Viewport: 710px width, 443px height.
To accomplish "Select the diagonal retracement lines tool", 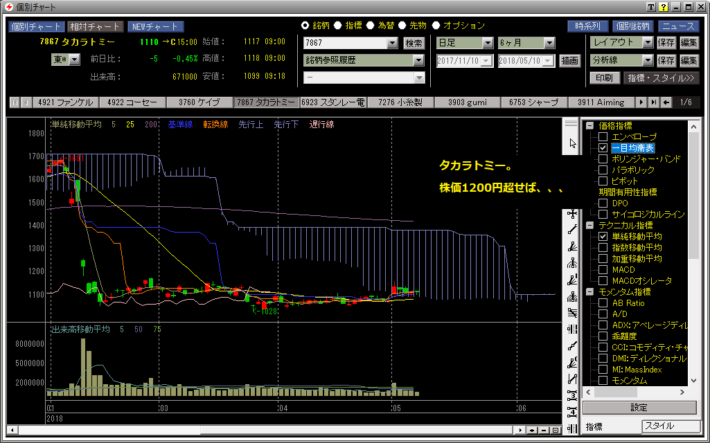I will (572, 313).
